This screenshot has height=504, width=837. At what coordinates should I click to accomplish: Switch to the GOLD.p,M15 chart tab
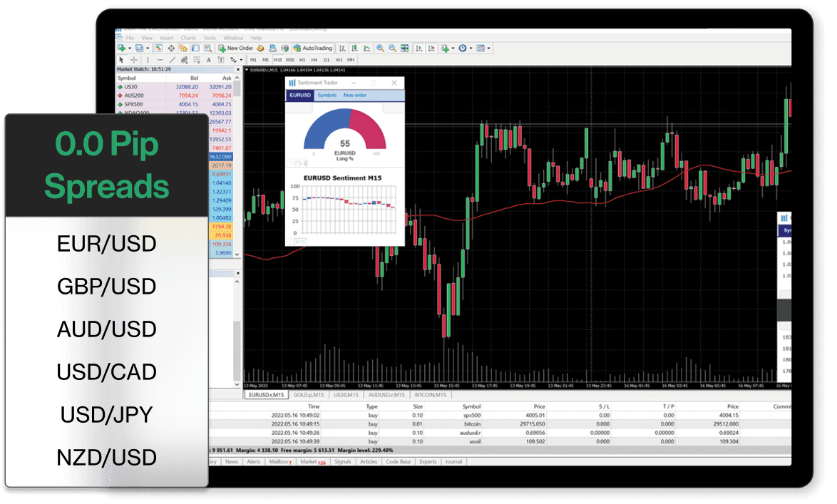tap(308, 394)
